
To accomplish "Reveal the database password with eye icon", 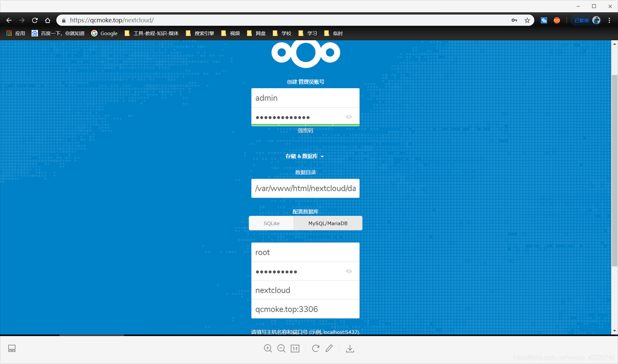I will coord(349,271).
